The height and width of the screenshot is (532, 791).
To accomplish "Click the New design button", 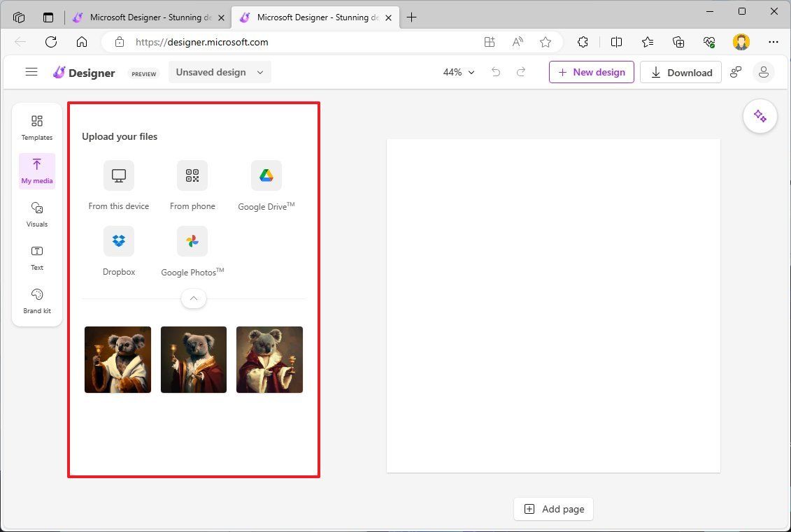I will (x=591, y=72).
